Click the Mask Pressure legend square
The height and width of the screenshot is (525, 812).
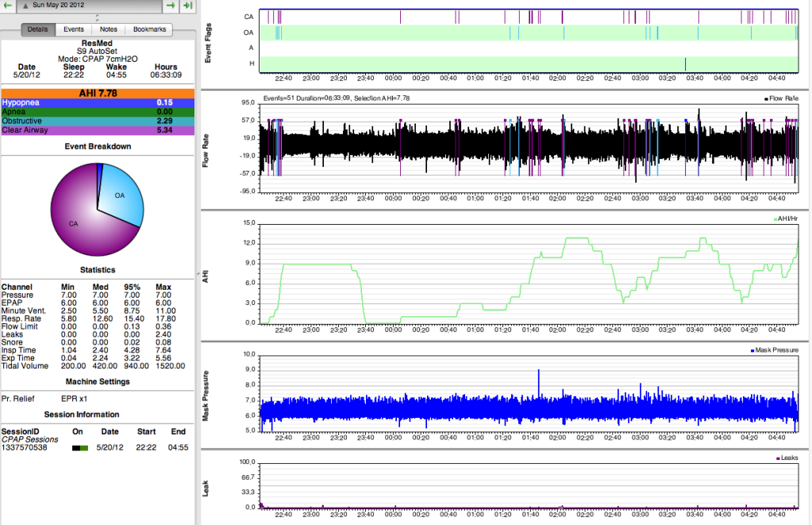(x=752, y=349)
